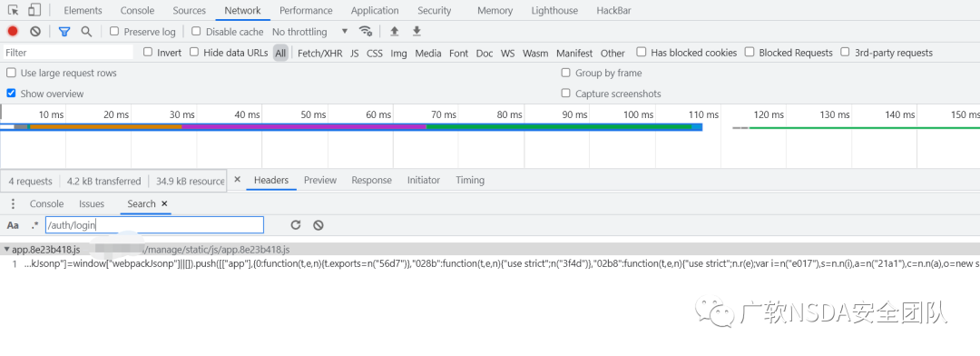Viewport: 980px width, 356px height.
Task: Filter by WS requests
Action: (x=508, y=54)
